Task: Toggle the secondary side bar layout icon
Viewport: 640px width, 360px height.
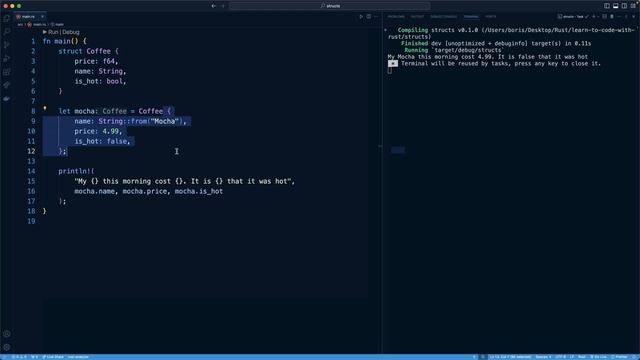Action: tap(624, 6)
